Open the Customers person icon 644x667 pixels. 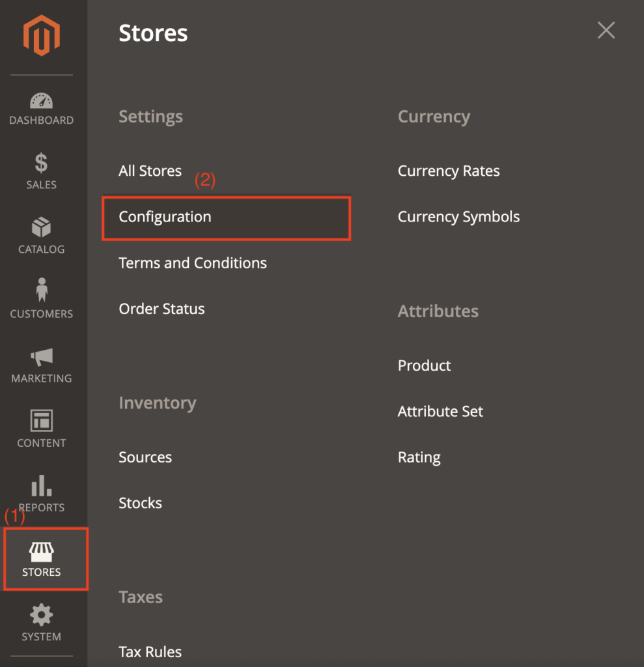point(42,291)
